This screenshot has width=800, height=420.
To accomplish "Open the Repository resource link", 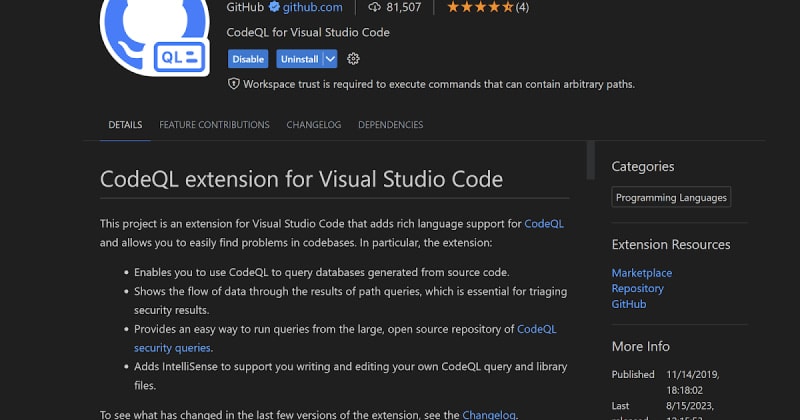I will [x=637, y=288].
